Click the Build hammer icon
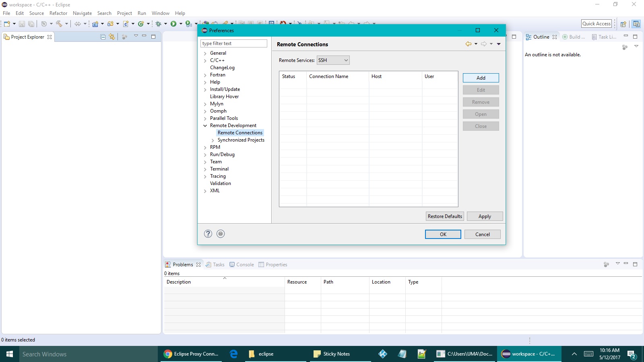Image resolution: width=644 pixels, height=362 pixels. [59, 24]
